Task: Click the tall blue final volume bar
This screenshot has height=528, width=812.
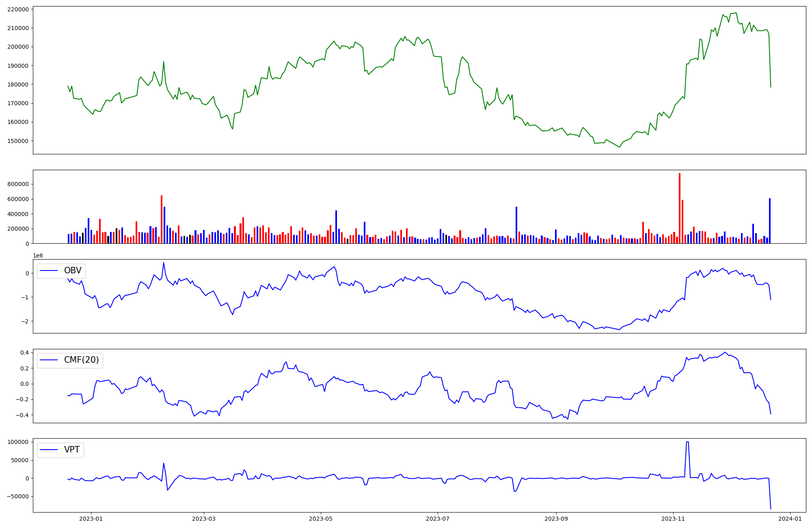Action: 769,221
